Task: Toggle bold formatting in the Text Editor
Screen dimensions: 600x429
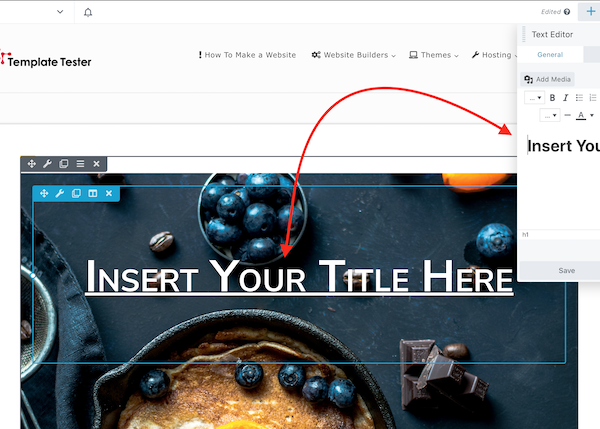Action: pyautogui.click(x=552, y=98)
